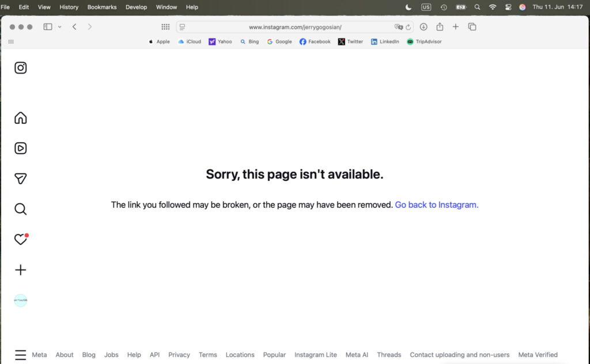
Task: Click the address bar URL field
Action: (295, 27)
